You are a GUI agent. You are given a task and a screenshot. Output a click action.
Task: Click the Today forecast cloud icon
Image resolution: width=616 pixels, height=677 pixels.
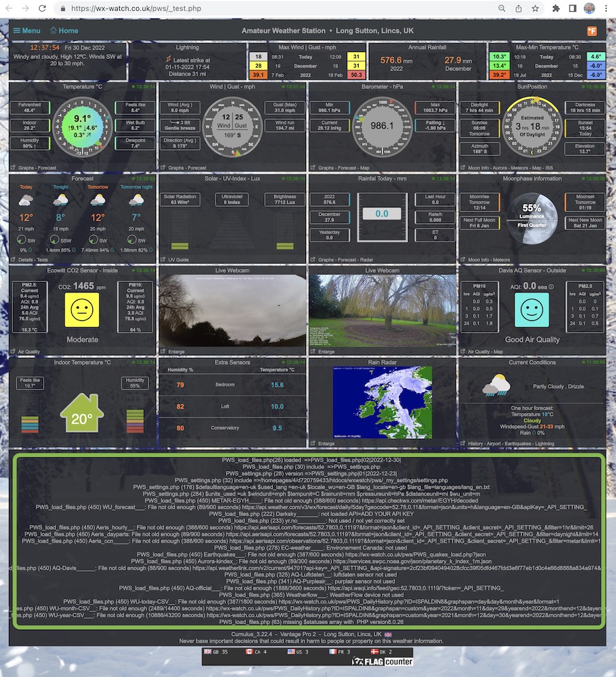pyautogui.click(x=26, y=200)
